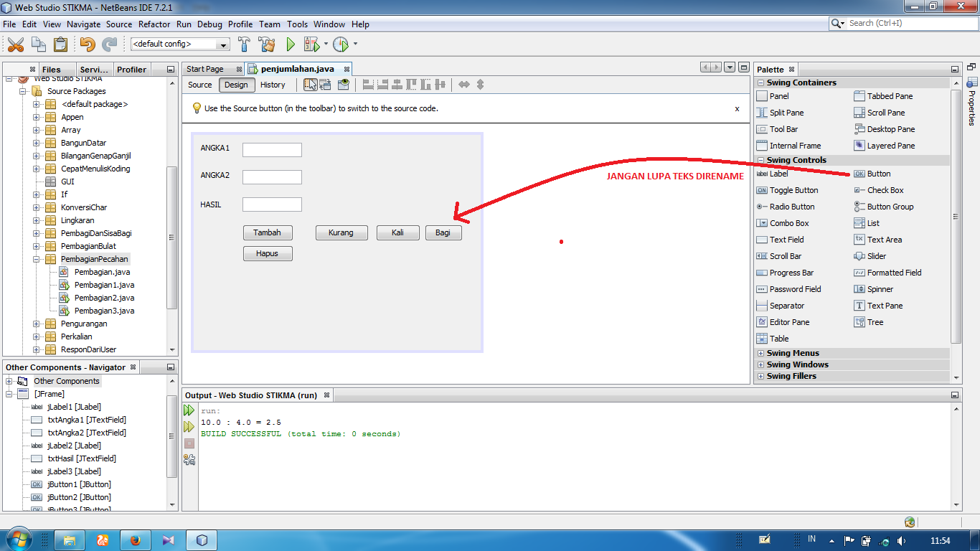Expand Swing Windows palette section
This screenshot has height=551, width=980.
[761, 364]
